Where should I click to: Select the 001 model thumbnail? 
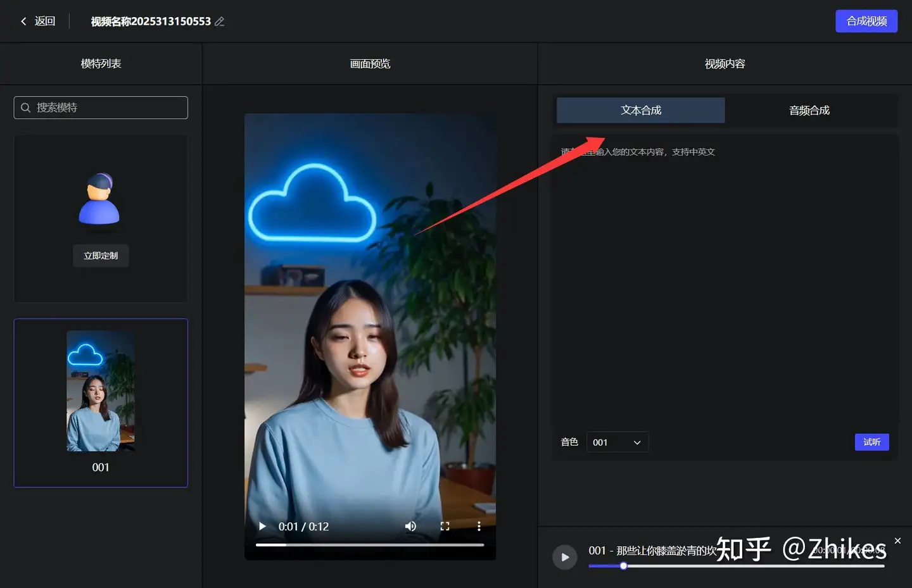101,403
